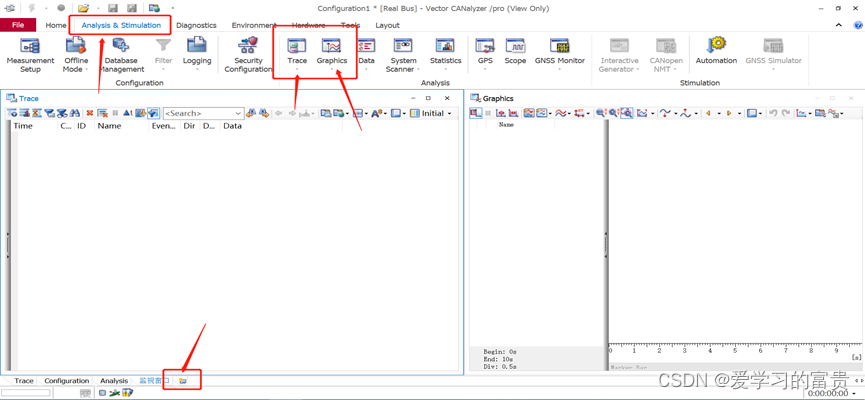Click the Dir column header in Trace
The height and width of the screenshot is (400, 865).
[x=190, y=126]
